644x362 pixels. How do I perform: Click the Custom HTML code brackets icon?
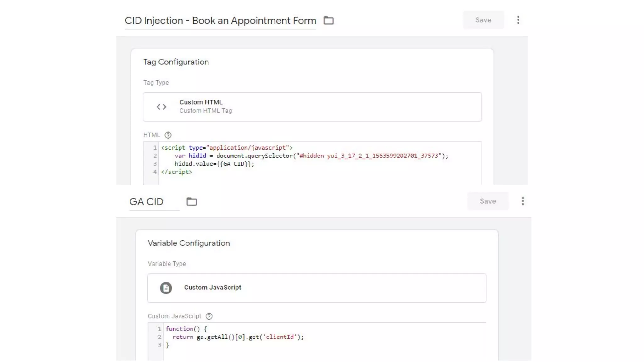point(161,107)
